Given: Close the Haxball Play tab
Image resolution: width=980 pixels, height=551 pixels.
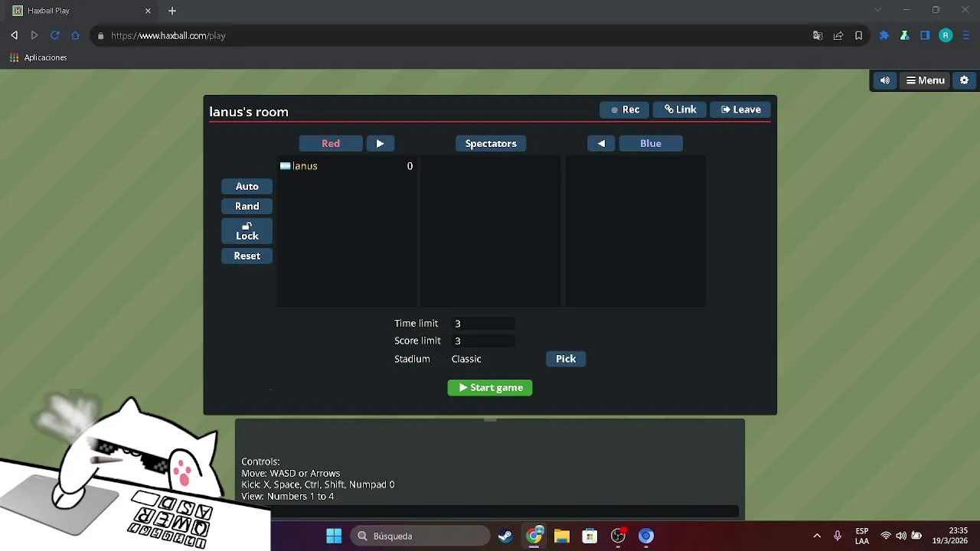Looking at the screenshot, I should 148,11.
